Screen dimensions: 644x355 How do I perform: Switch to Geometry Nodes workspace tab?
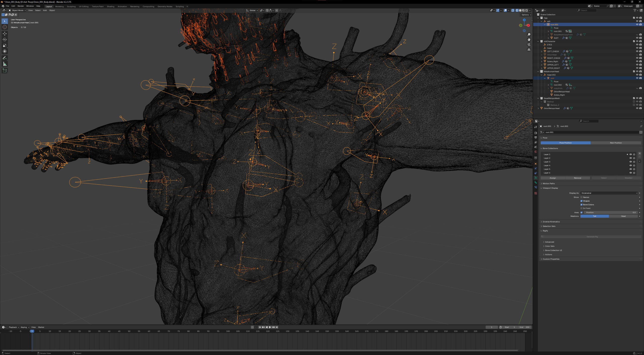click(165, 7)
